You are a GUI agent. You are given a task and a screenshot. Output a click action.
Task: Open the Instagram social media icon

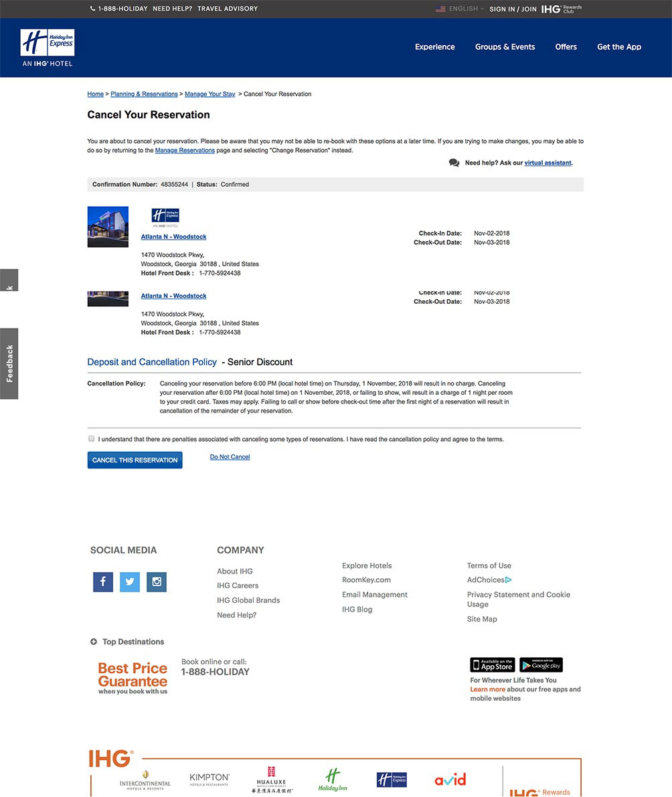click(x=157, y=582)
